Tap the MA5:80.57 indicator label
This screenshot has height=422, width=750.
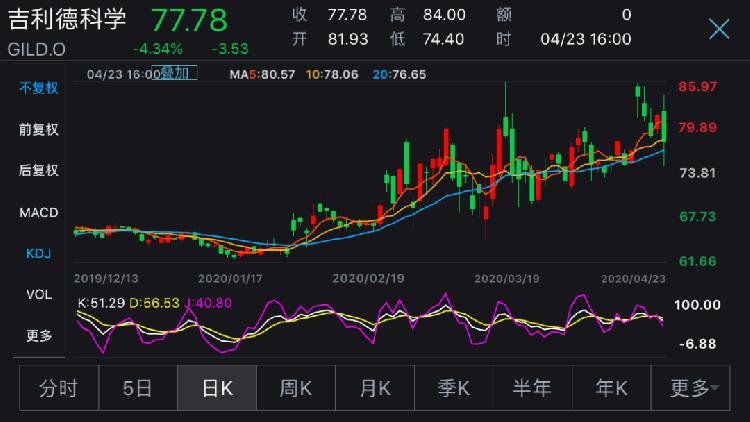(x=262, y=74)
